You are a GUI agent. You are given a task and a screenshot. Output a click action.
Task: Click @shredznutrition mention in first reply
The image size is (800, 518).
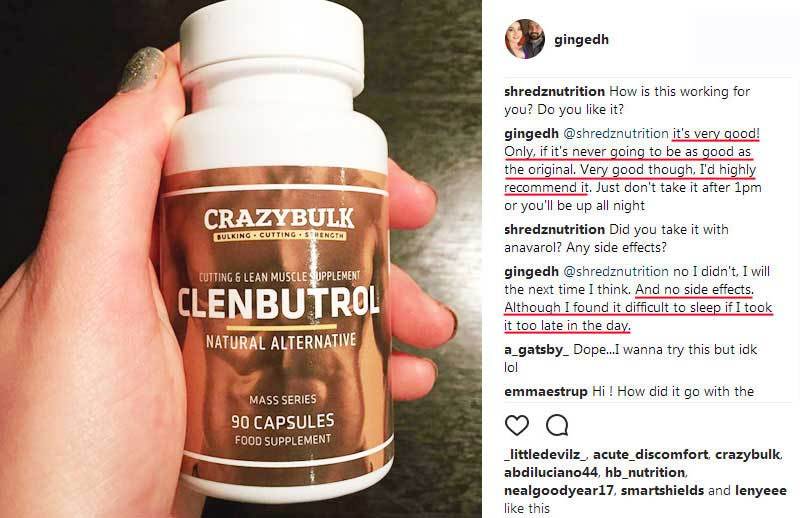pos(615,134)
